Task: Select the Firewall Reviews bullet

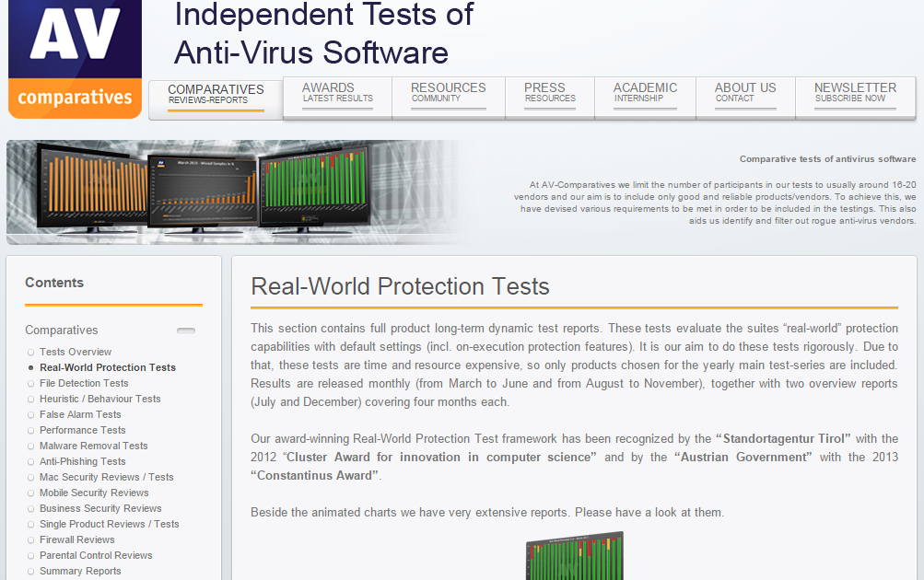Action: pos(76,539)
